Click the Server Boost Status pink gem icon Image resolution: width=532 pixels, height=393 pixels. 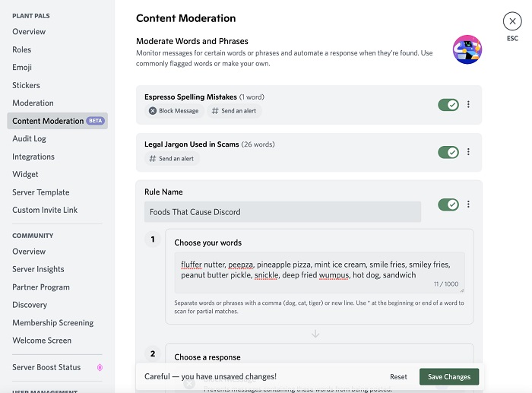pyautogui.click(x=100, y=368)
